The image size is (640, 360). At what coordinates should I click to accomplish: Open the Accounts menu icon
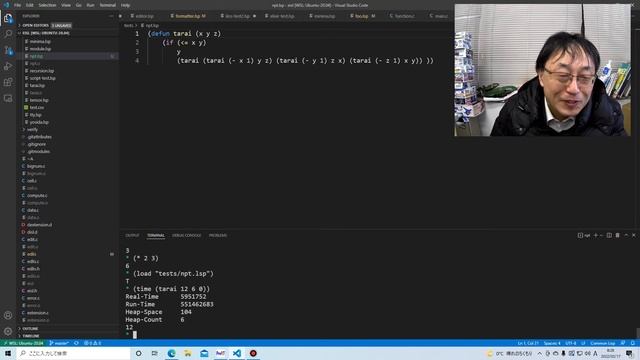pos(8,315)
